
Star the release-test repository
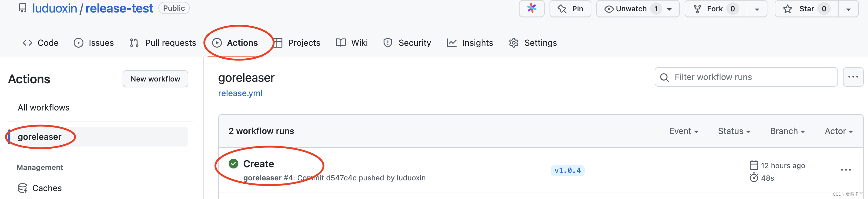coord(805,9)
